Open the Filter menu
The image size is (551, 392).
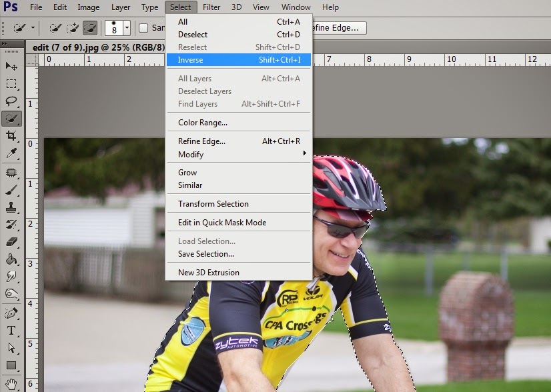tap(211, 7)
